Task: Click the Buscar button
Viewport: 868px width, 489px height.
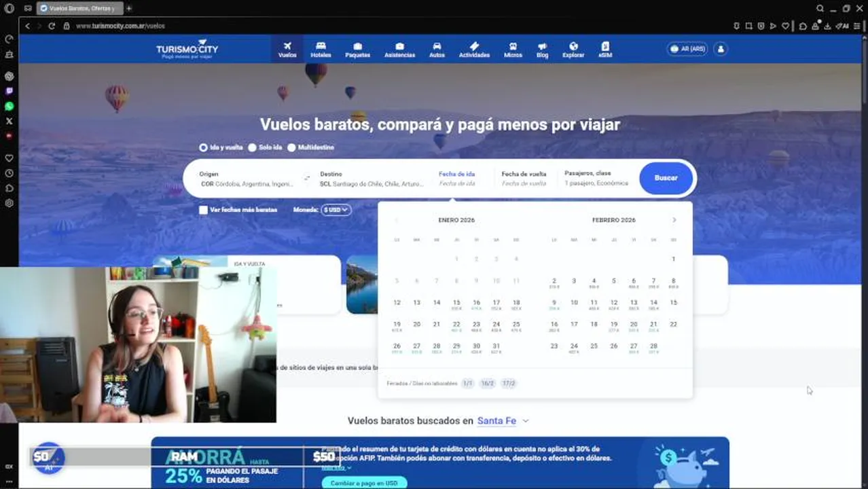Action: point(666,178)
